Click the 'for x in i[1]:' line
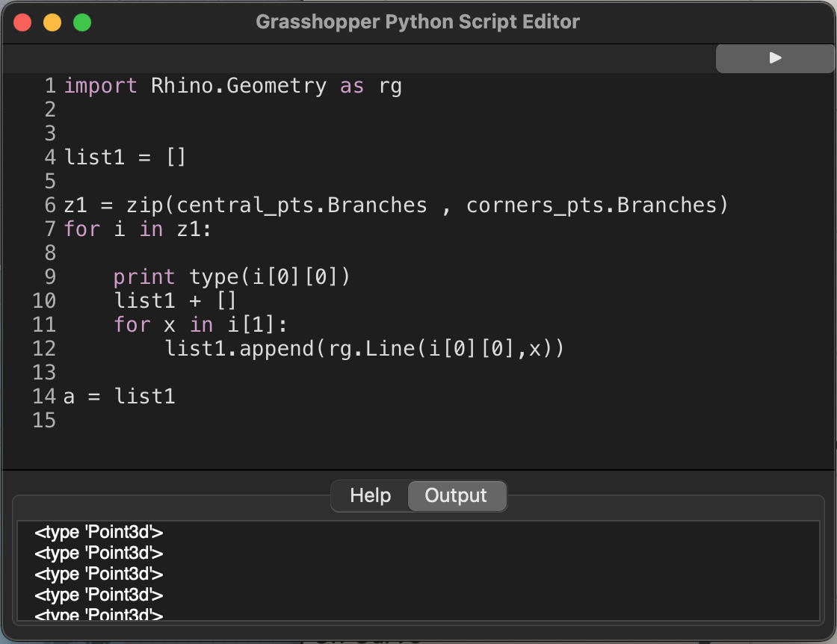Viewport: 837px width, 644px height. (200, 325)
